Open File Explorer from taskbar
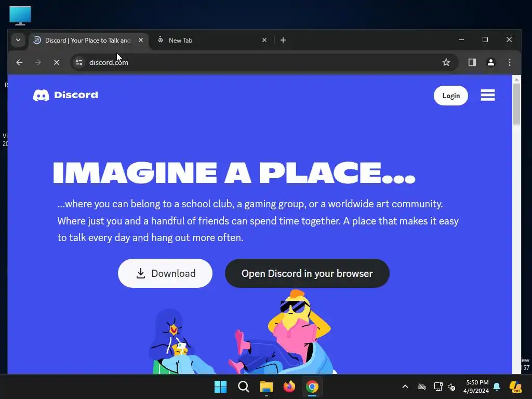This screenshot has width=532, height=399. [267, 387]
